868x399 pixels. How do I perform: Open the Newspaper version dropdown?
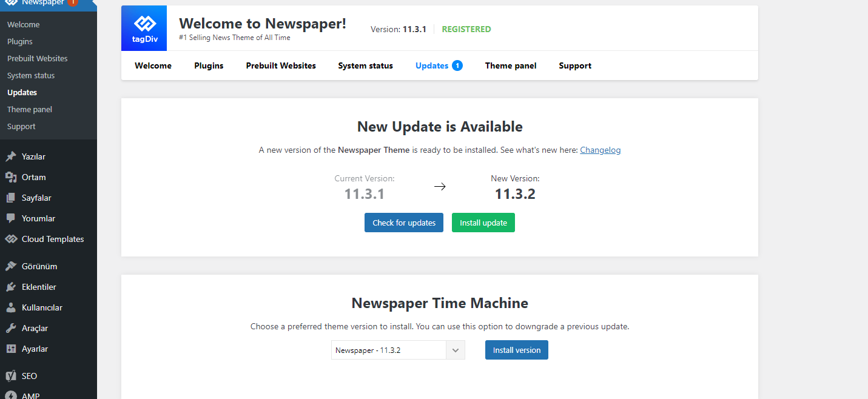(398, 350)
